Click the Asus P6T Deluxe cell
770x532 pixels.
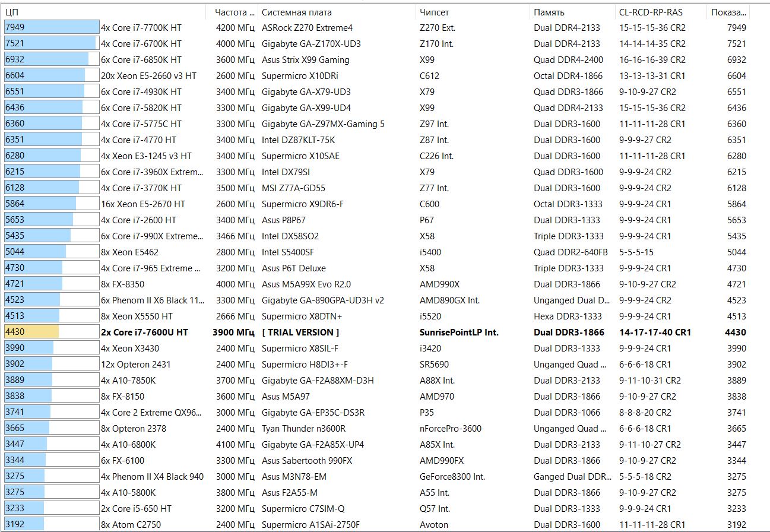click(x=293, y=268)
